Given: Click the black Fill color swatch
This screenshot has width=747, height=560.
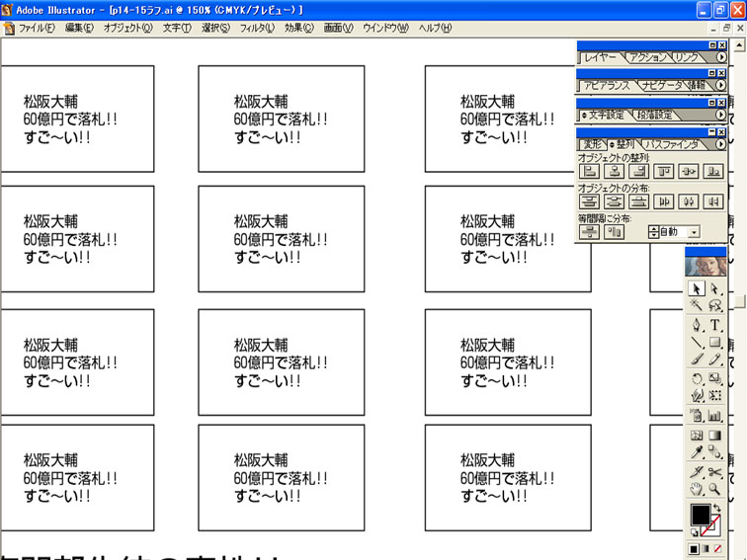Looking at the screenshot, I should pyautogui.click(x=701, y=515).
